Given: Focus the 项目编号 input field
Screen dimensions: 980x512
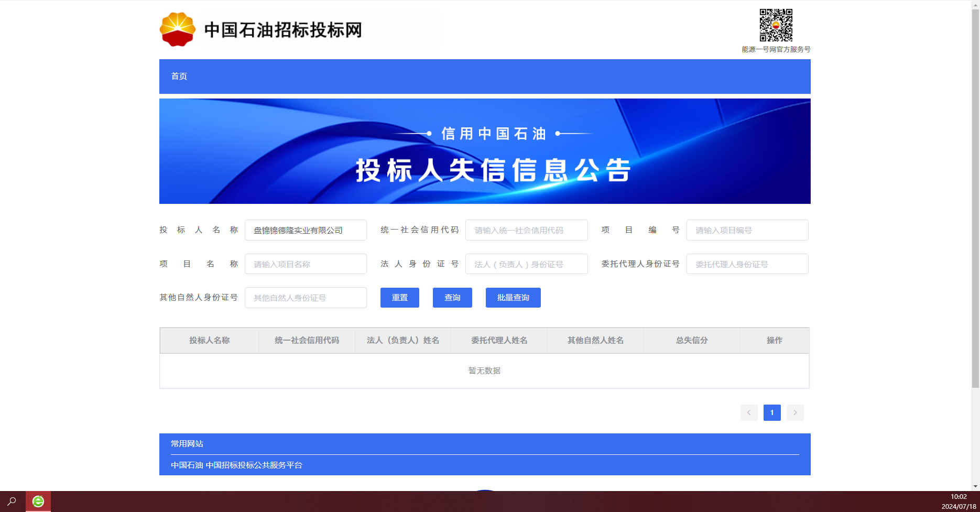Looking at the screenshot, I should (x=747, y=230).
